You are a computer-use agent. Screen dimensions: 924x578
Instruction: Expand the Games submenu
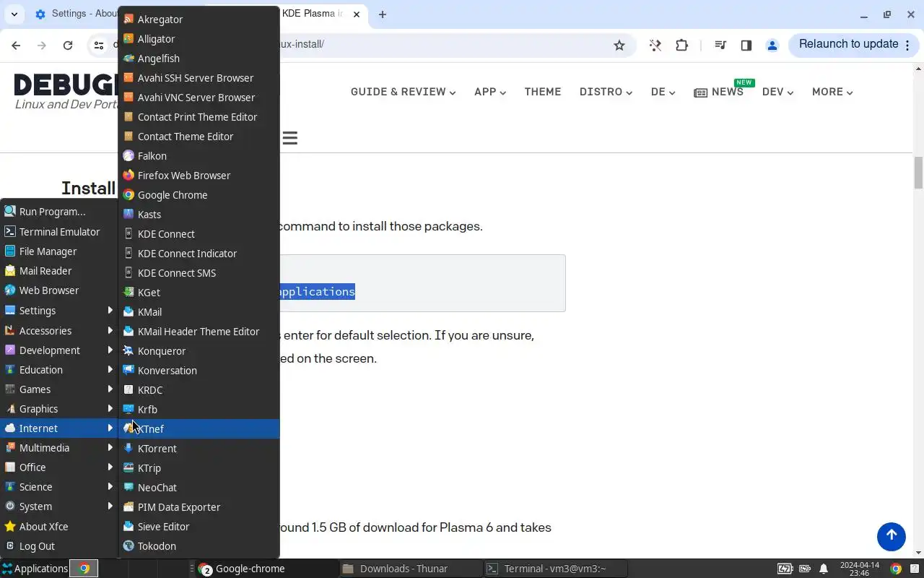[x=58, y=389]
